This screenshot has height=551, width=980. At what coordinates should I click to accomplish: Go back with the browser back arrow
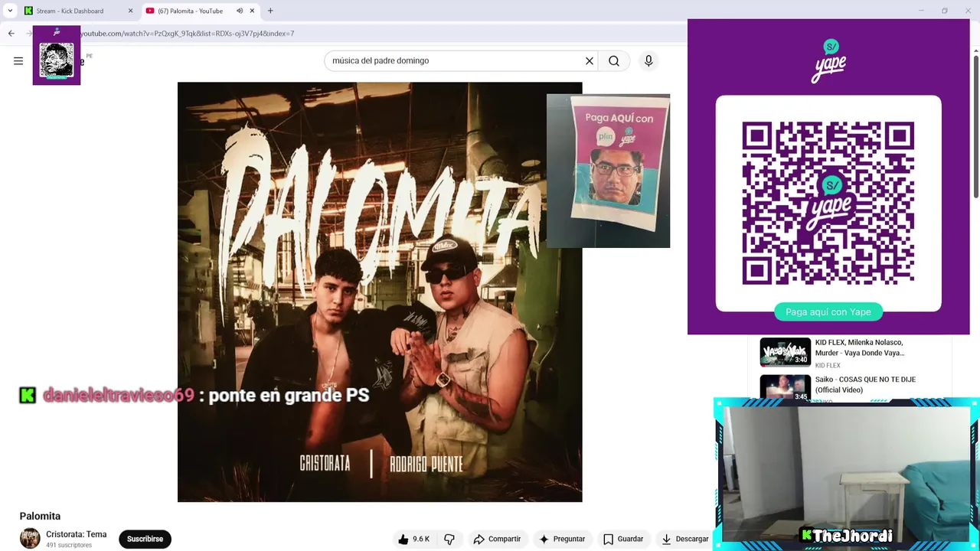tap(11, 34)
